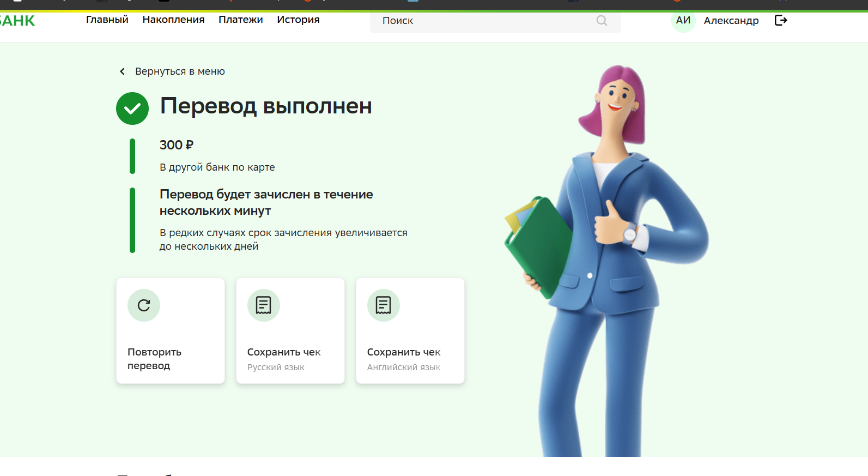Click the businesswoman illustration
This screenshot has width=868, height=476.
(606, 261)
